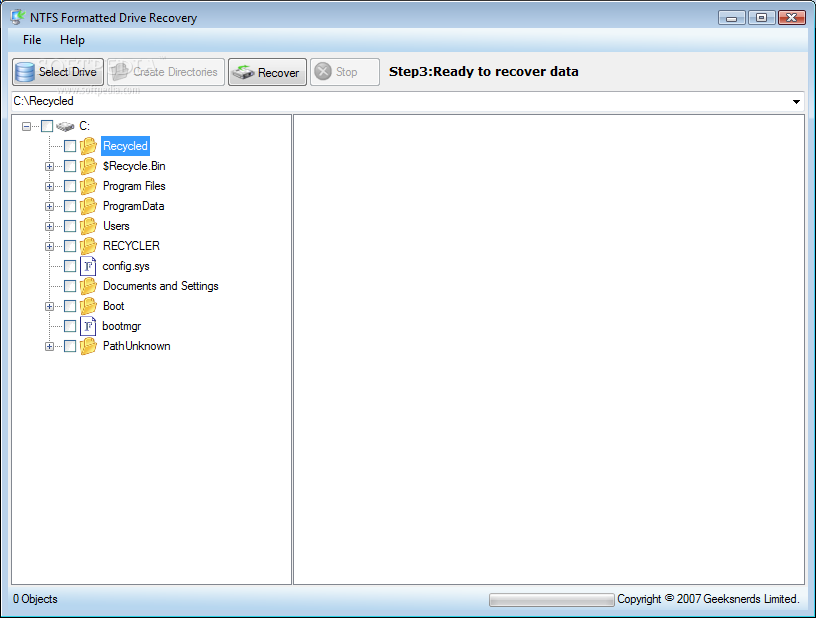Click the bootmgr file icon
This screenshot has width=816, height=618.
(x=88, y=326)
